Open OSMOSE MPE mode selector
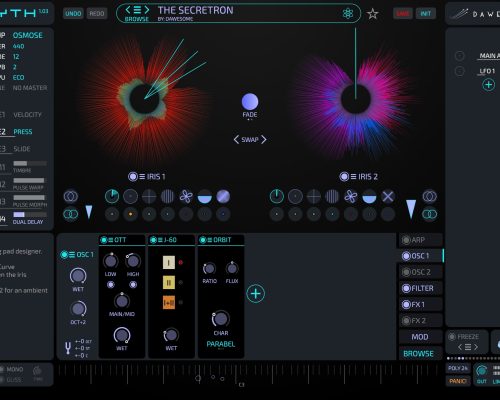The height and width of the screenshot is (400, 500). tap(28, 35)
